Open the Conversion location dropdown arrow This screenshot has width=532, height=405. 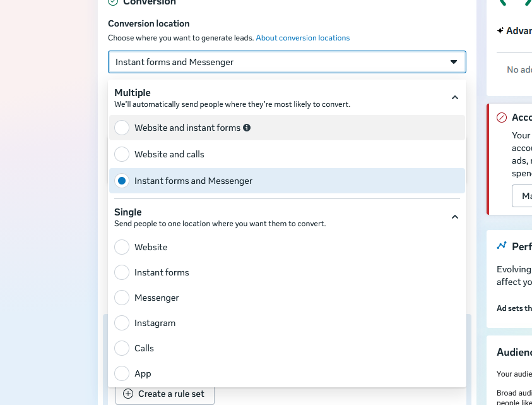pos(453,62)
